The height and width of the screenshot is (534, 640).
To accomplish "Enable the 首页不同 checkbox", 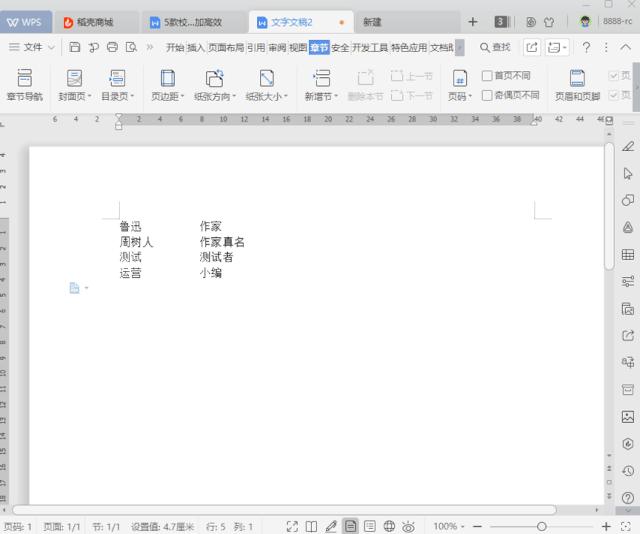I will [x=506, y=76].
